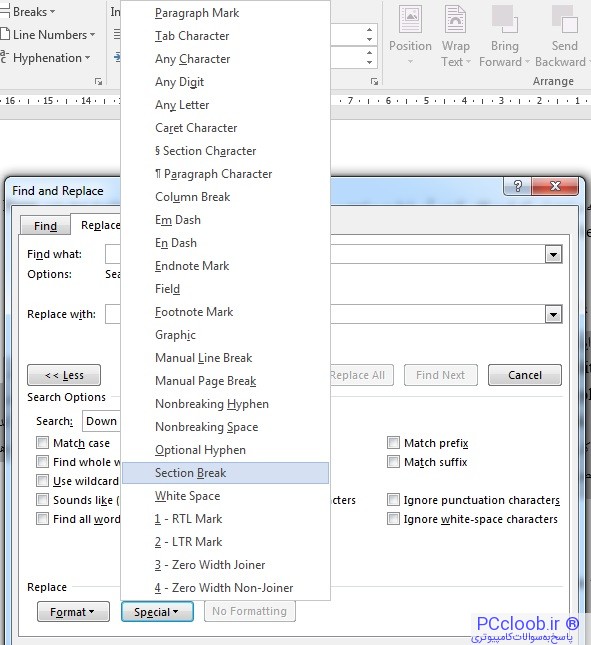Image resolution: width=591 pixels, height=645 pixels.
Task: Toggle Ignore white-space characters checkbox
Action: coord(393,519)
